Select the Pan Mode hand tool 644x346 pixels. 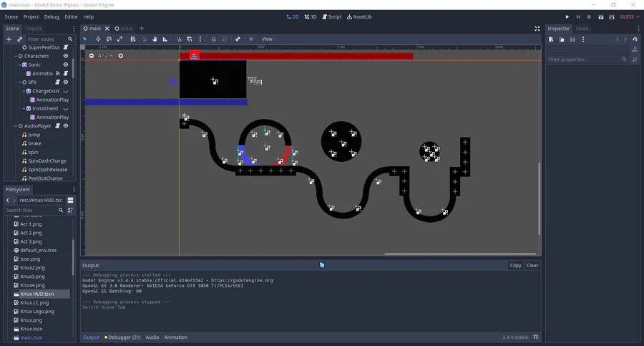tap(155, 39)
